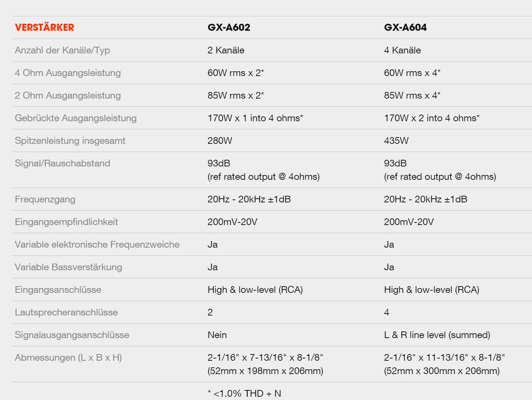532x400 pixels.
Task: Click the 435W peak power value
Action: coord(396,141)
